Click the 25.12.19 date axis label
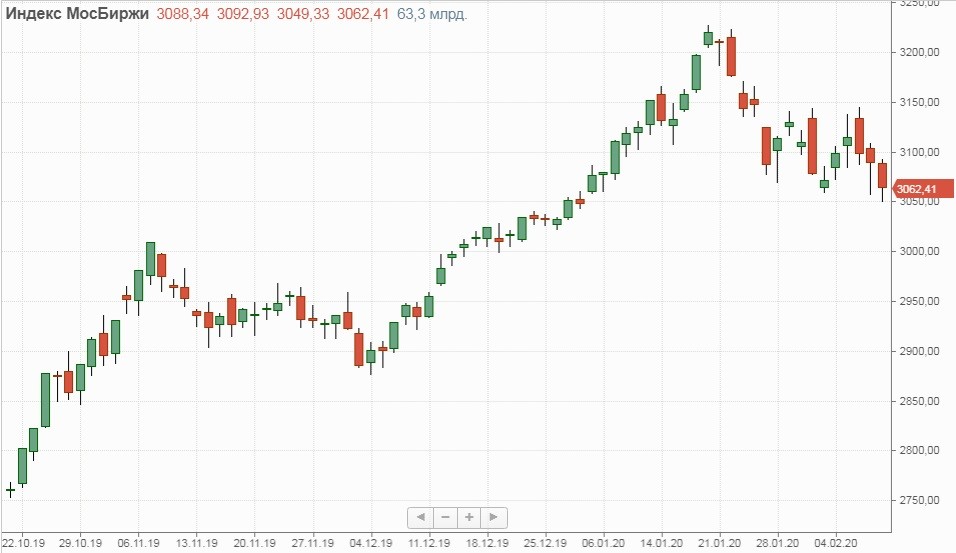Viewport: 956px width, 553px height. click(545, 543)
